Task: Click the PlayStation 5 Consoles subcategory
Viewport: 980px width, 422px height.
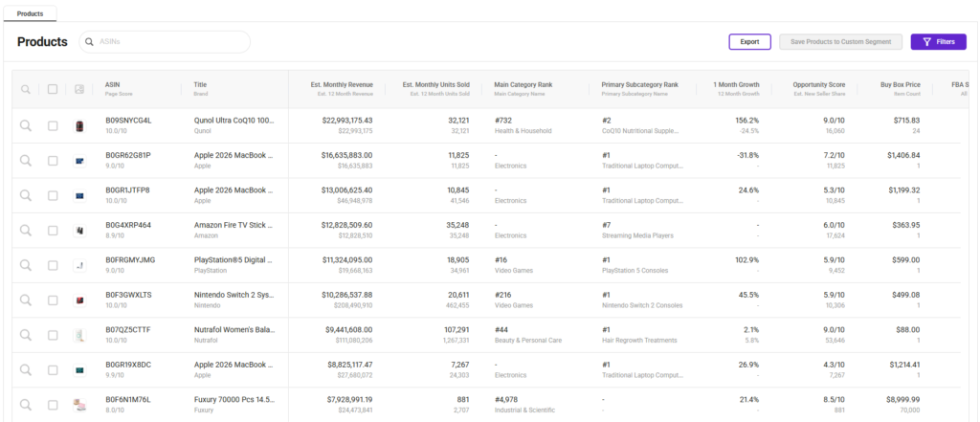Action: tap(635, 271)
